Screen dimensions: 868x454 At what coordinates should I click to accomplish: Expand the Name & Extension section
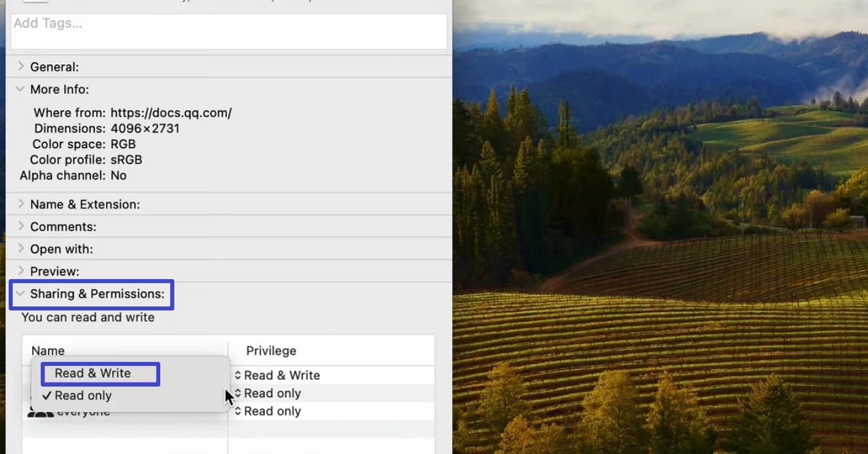(85, 204)
